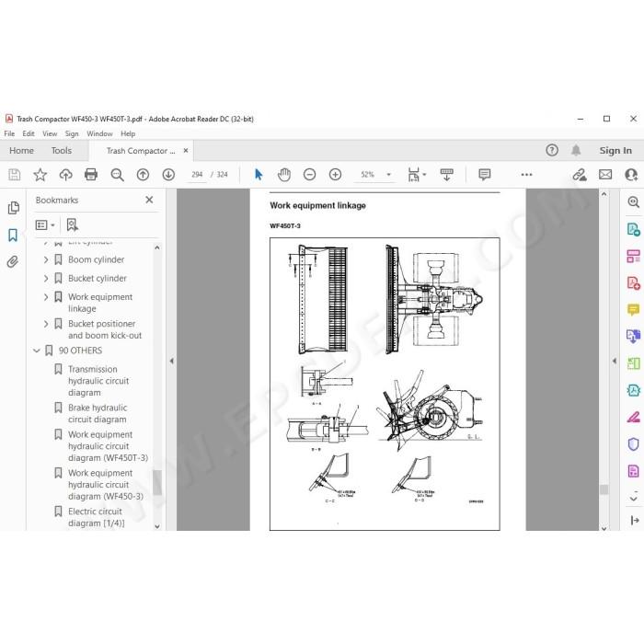Switch to the Tools tab
This screenshot has width=644, height=644.
pos(62,150)
